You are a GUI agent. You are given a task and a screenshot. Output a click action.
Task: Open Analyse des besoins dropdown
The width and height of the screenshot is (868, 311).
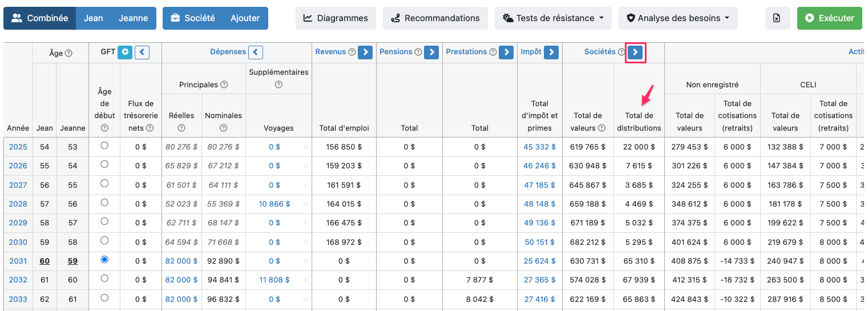[x=678, y=18]
